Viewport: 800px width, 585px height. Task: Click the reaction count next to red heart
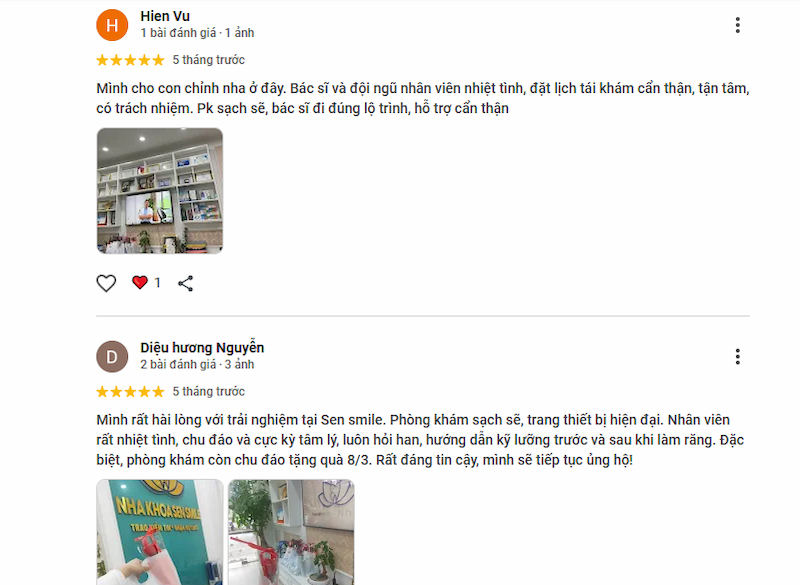(x=157, y=283)
